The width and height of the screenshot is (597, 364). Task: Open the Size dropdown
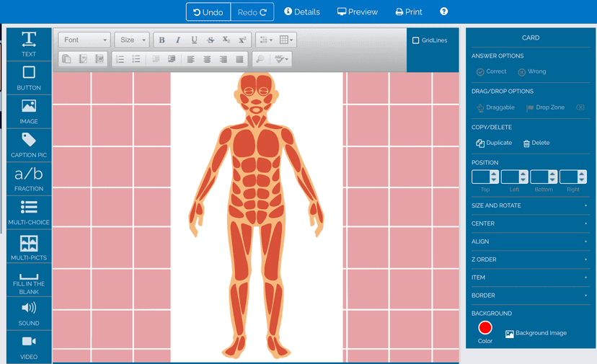click(131, 40)
